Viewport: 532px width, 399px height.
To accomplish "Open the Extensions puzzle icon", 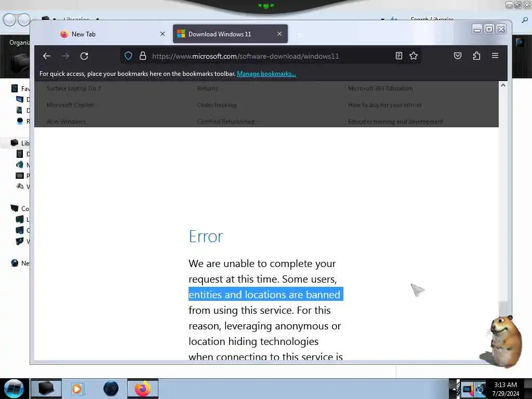I will tap(476, 56).
